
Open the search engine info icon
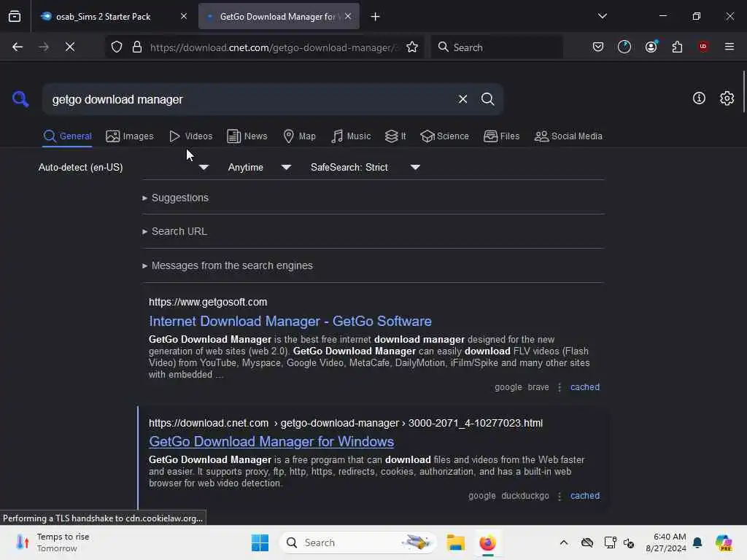(699, 98)
